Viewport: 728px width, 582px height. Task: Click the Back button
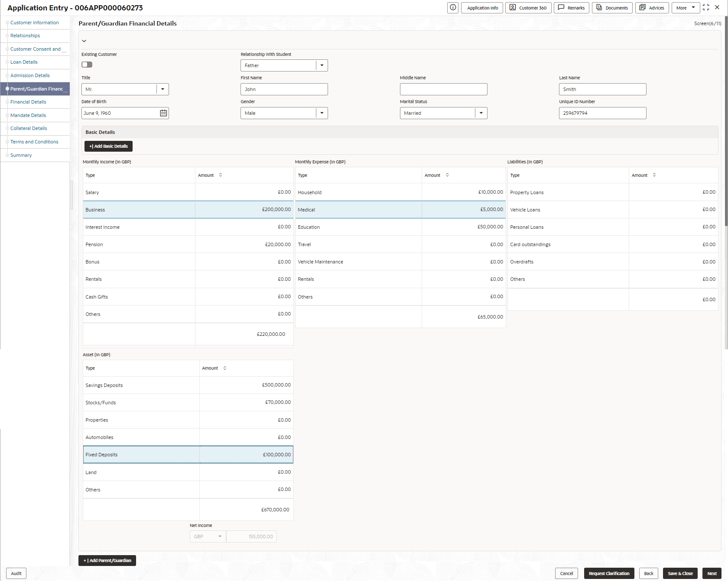coord(649,573)
